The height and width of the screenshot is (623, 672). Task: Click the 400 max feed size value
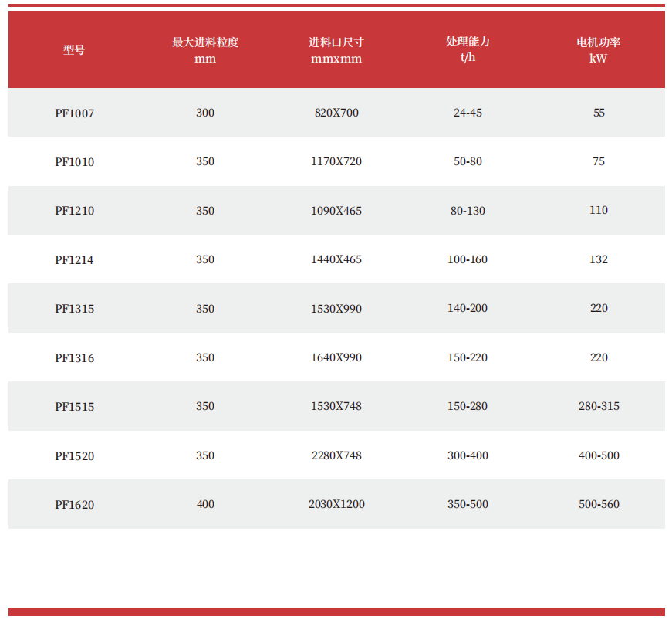pyautogui.click(x=205, y=504)
